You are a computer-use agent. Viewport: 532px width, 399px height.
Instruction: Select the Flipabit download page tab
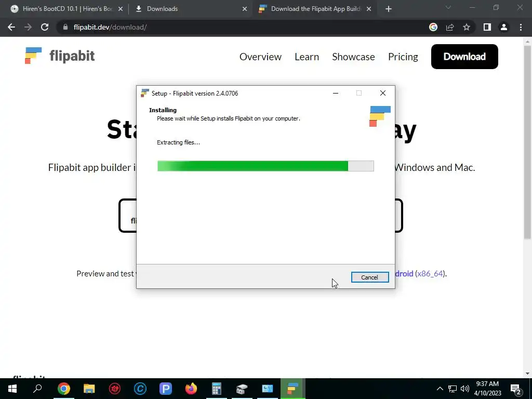point(315,9)
